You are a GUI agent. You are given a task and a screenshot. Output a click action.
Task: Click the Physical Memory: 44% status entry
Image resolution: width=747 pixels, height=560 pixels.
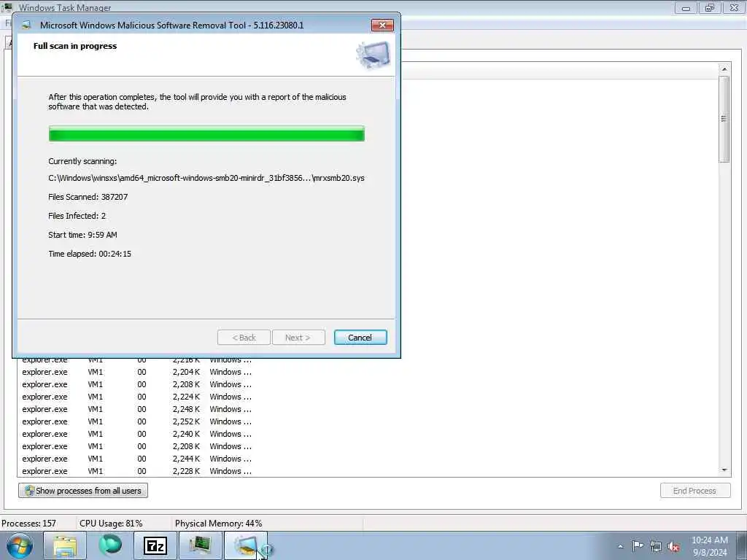(x=219, y=524)
